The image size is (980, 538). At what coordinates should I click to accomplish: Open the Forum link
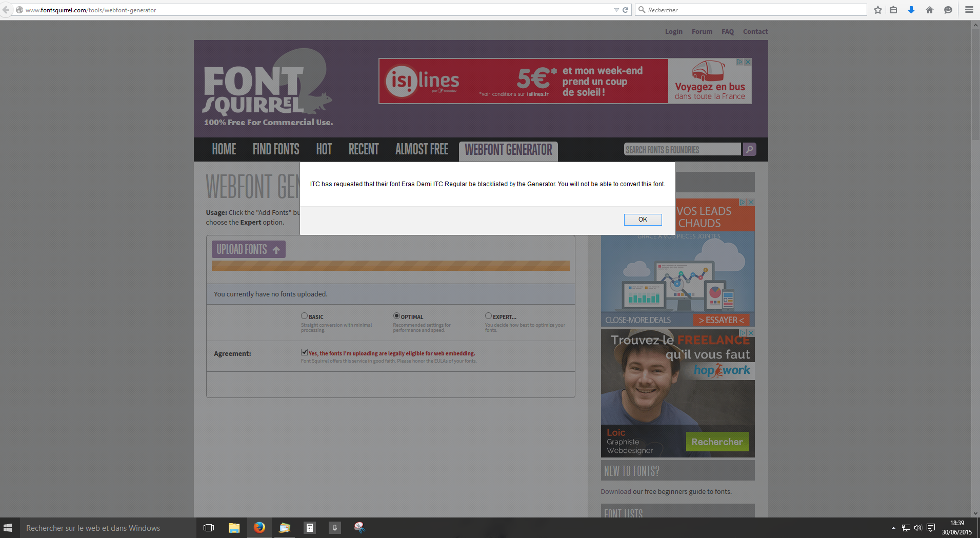click(702, 31)
